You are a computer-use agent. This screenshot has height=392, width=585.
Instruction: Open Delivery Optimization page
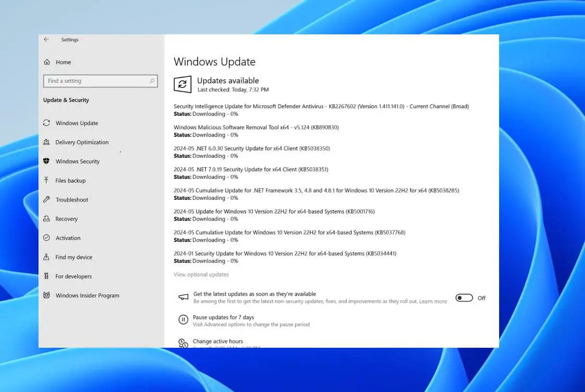click(x=82, y=142)
